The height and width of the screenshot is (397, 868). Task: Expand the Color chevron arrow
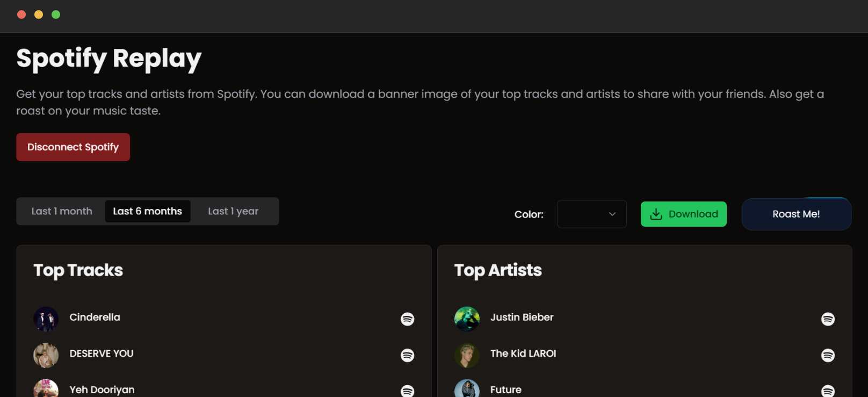click(612, 214)
